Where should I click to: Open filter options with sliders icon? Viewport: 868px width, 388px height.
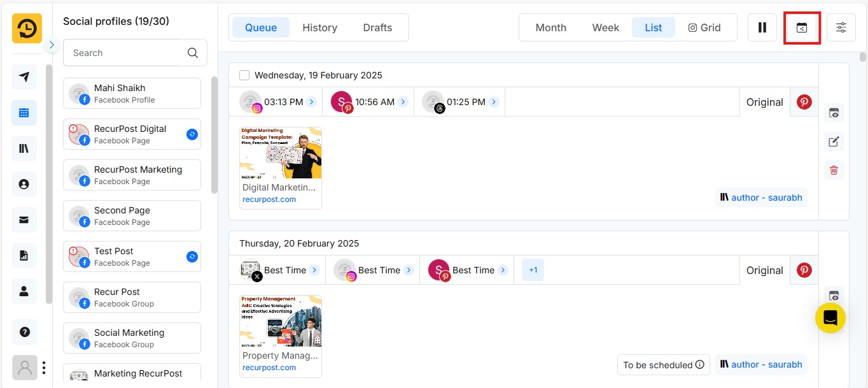(841, 27)
